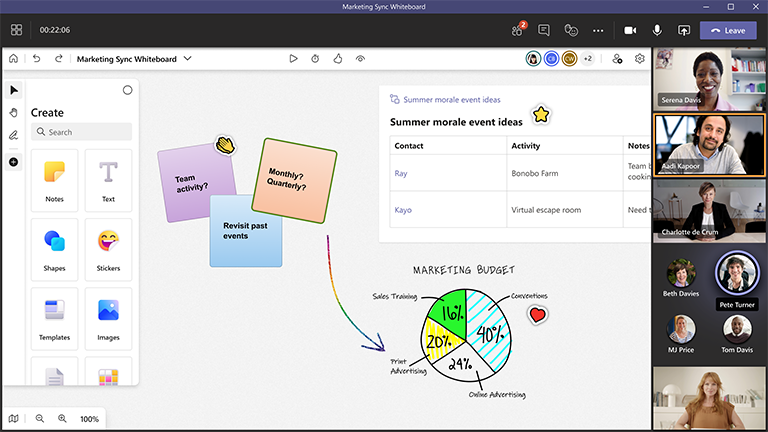Viewport: 768px width, 432px height.
Task: Choose the Inking pen tool
Action: point(14,135)
